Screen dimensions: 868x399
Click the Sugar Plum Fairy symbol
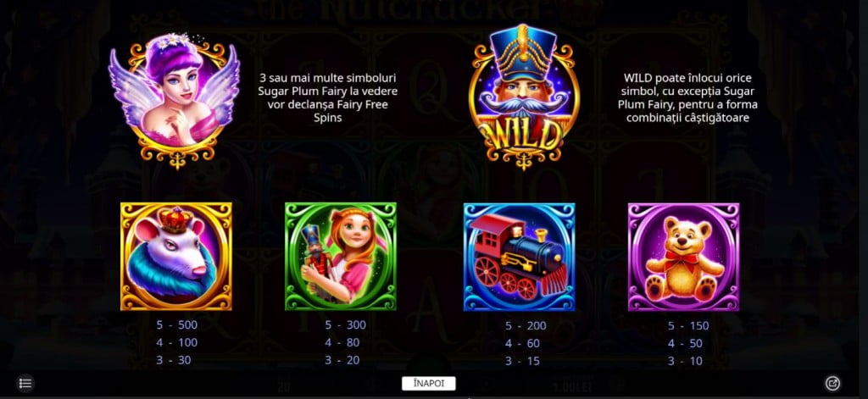(x=175, y=100)
